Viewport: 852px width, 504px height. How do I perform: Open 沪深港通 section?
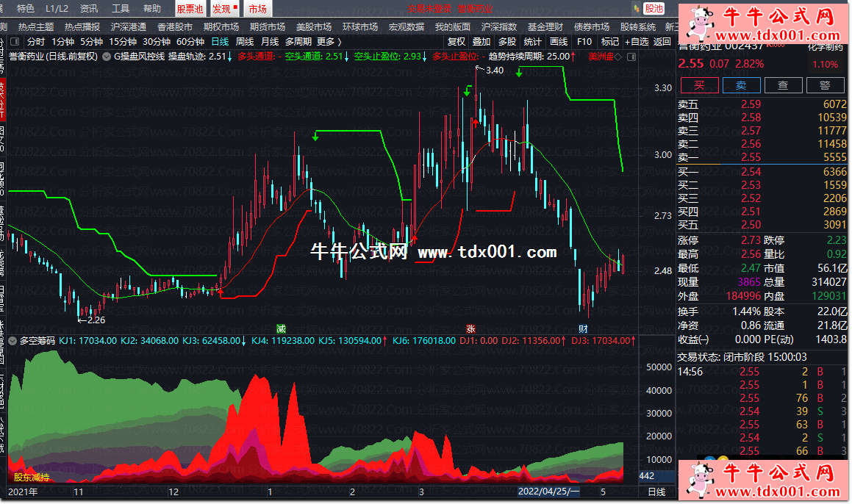click(128, 26)
